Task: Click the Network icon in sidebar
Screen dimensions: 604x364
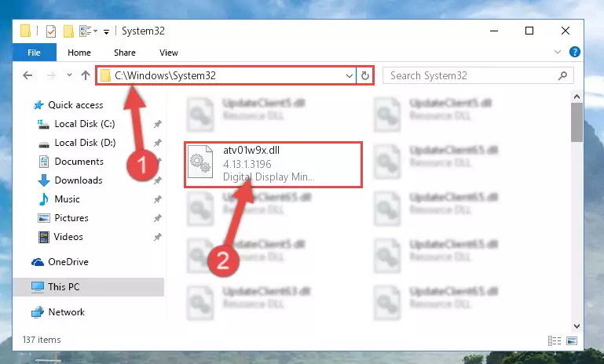Action: click(x=38, y=312)
